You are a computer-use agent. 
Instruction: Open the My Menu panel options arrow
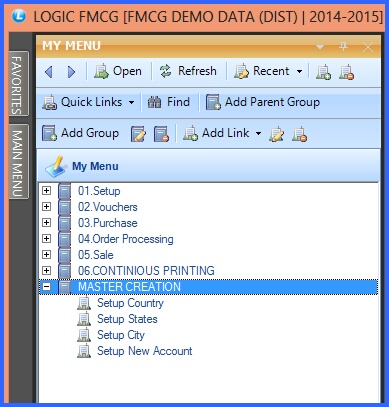(x=320, y=47)
